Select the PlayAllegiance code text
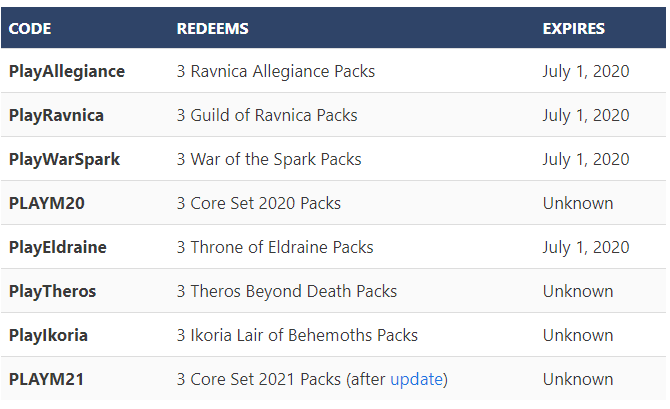 tap(67, 71)
